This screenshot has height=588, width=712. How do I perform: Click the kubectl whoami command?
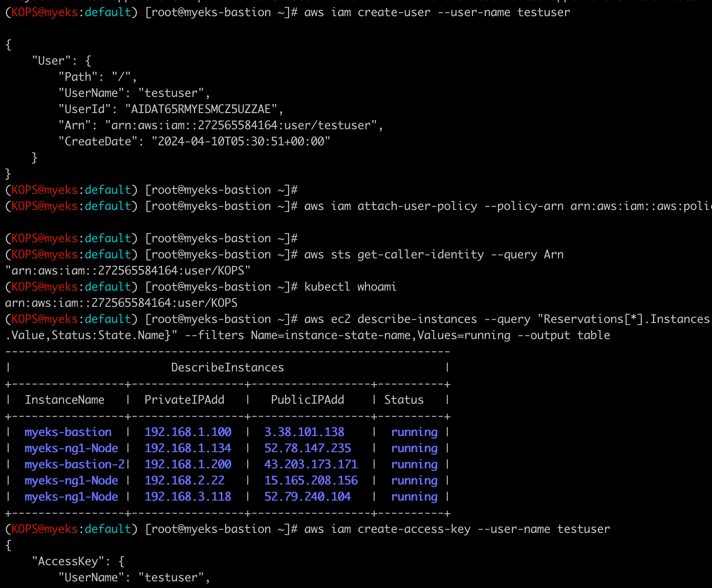coord(350,287)
